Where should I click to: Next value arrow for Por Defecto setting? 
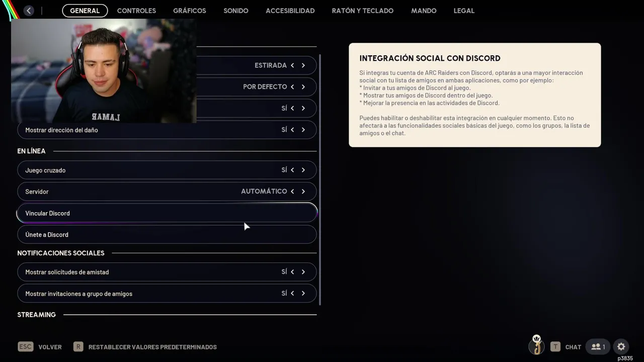[303, 87]
